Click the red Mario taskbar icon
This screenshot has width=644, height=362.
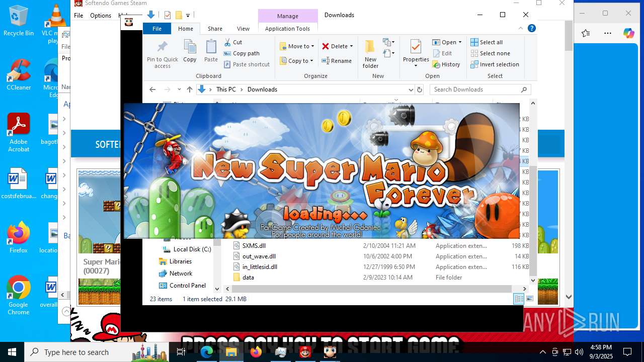tap(305, 352)
